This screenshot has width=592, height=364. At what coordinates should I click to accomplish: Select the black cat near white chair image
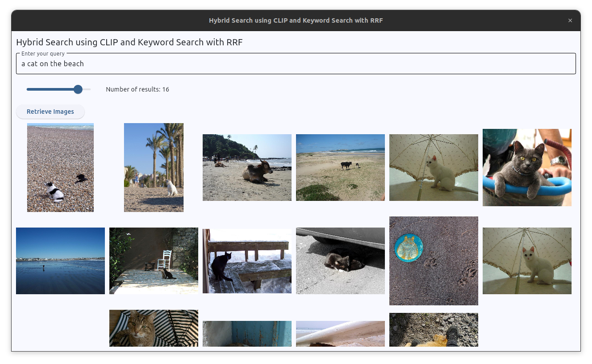coord(154,261)
